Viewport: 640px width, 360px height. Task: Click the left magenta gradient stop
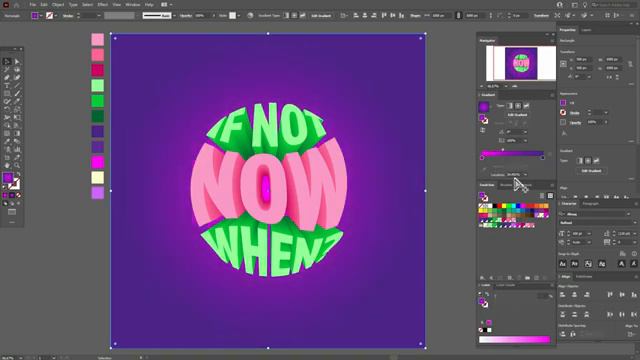click(482, 158)
